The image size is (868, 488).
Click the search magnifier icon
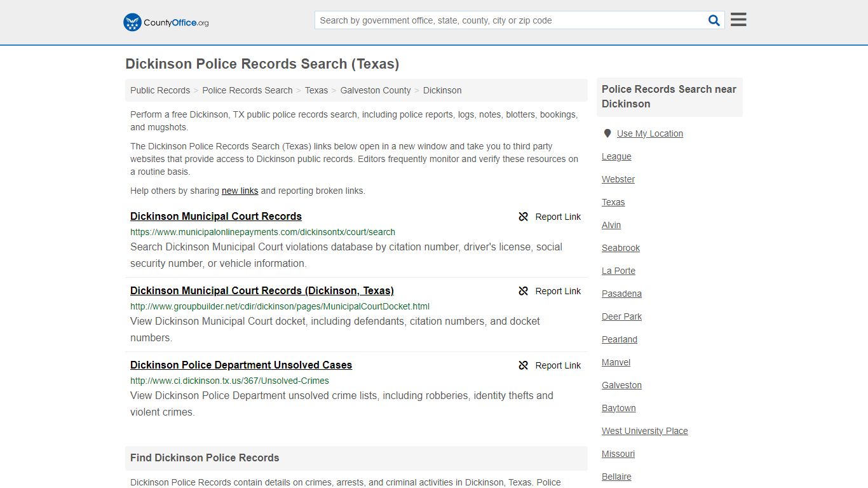pos(714,20)
